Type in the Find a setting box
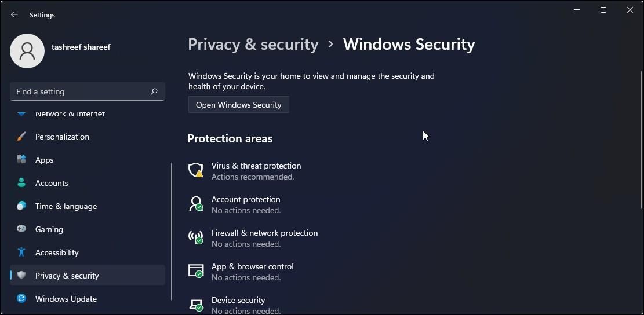This screenshot has width=644, height=315. point(80,91)
